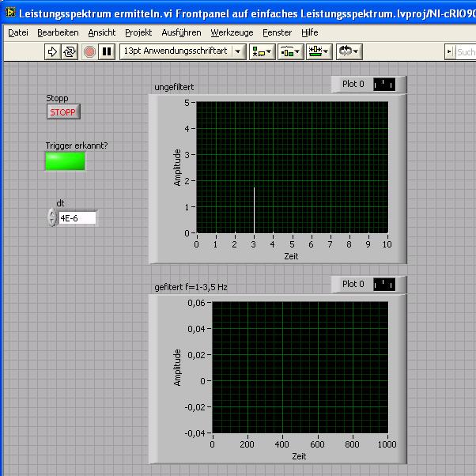The width and height of the screenshot is (476, 476).
Task: Click the dt numeric field showing 4E-6
Action: click(77, 217)
